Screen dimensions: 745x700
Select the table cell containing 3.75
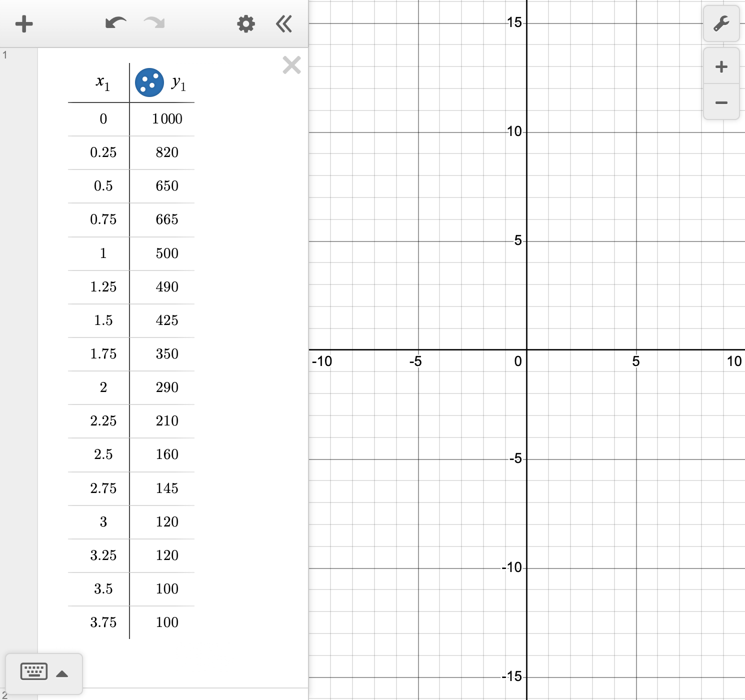[103, 622]
